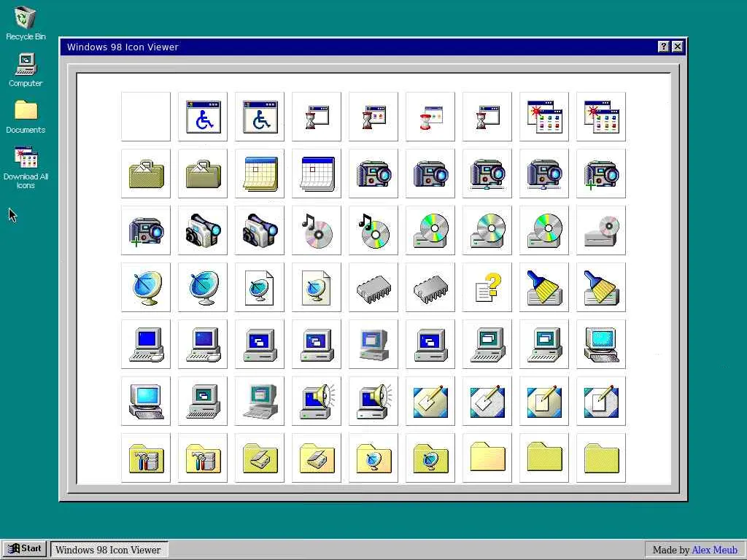Select pencil on tilted paper, cream background icon
Image resolution: width=747 pixels, height=560 pixels.
point(430,401)
